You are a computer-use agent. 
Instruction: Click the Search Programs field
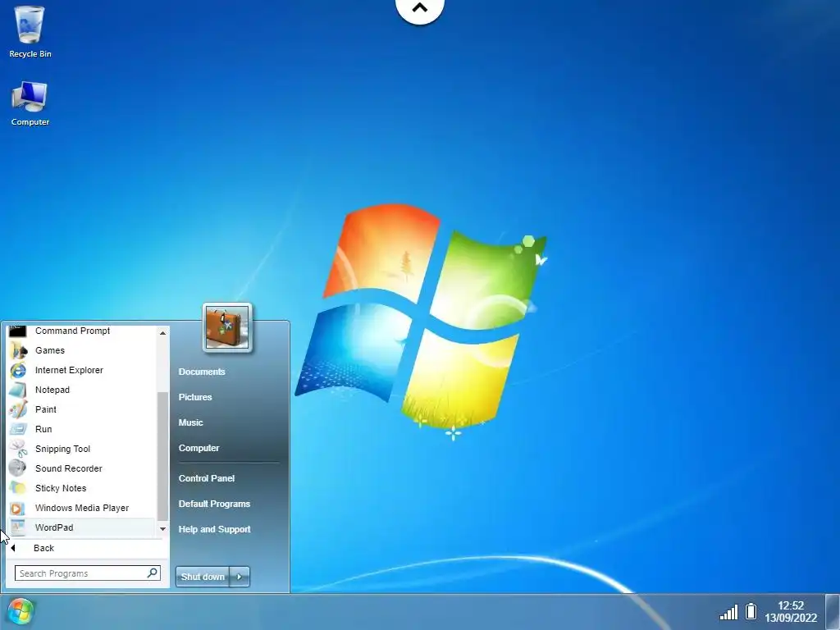(87, 573)
